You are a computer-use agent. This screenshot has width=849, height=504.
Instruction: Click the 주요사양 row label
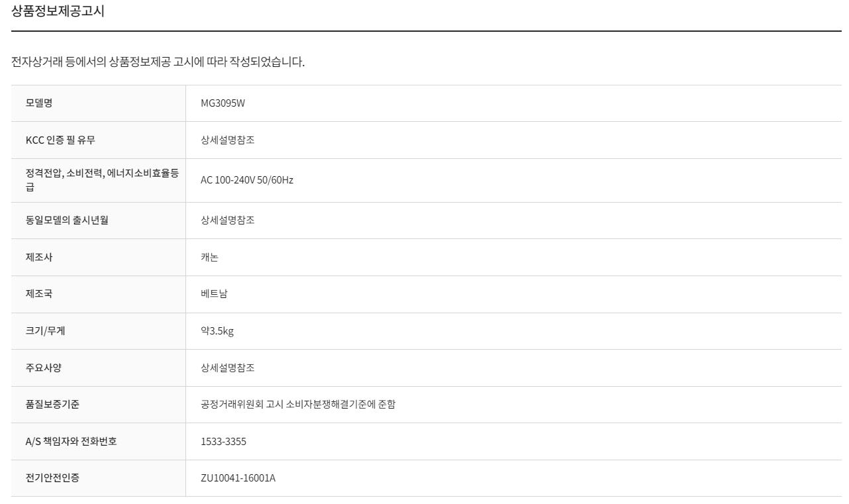pos(44,368)
